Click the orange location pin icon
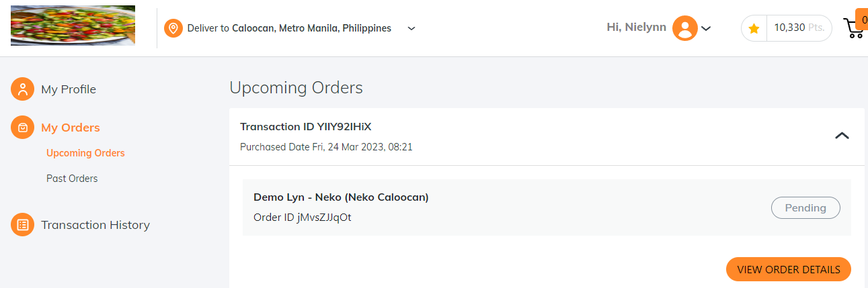Screen dimensions: 868x288 (x=173, y=28)
